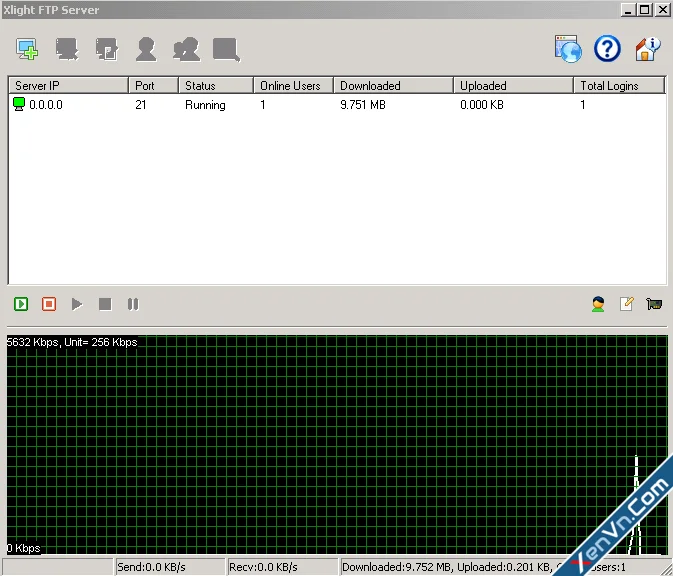The width and height of the screenshot is (673, 576).
Task: Minimize the Xlight FTP Server window
Action: tap(628, 10)
